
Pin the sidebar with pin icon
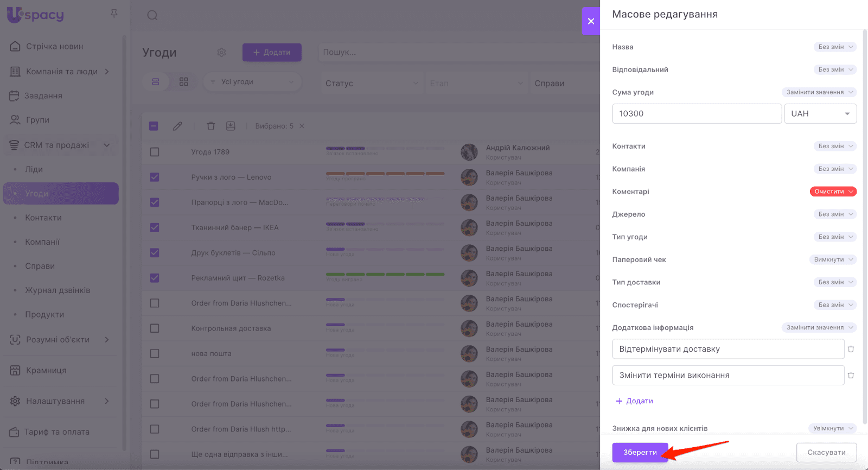pyautogui.click(x=114, y=14)
